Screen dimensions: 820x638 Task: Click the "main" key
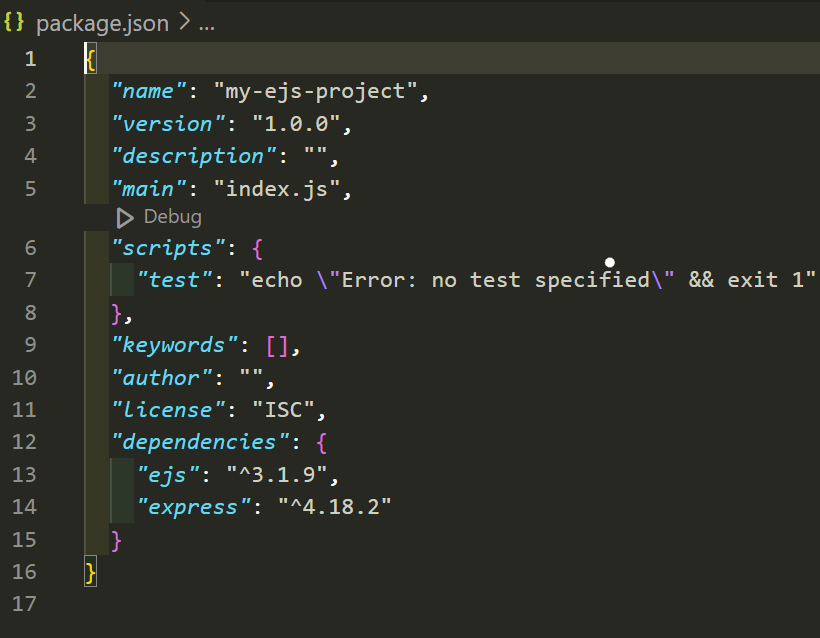(149, 189)
